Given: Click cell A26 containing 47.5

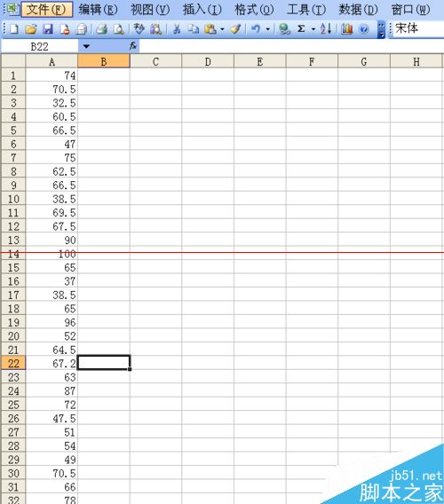Looking at the screenshot, I should pos(52,418).
